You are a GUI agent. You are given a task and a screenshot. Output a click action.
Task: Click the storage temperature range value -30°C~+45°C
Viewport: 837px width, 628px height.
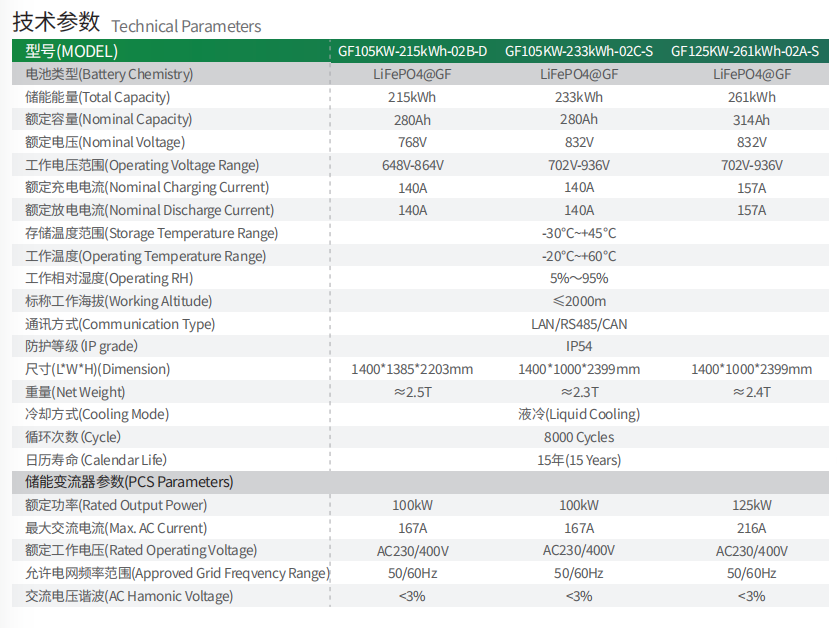578,233
